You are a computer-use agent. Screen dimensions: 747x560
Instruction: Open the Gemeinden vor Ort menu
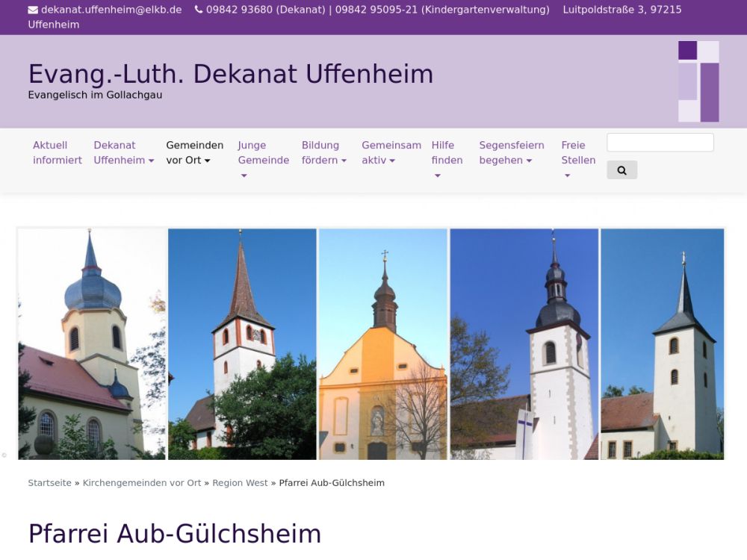pyautogui.click(x=194, y=152)
